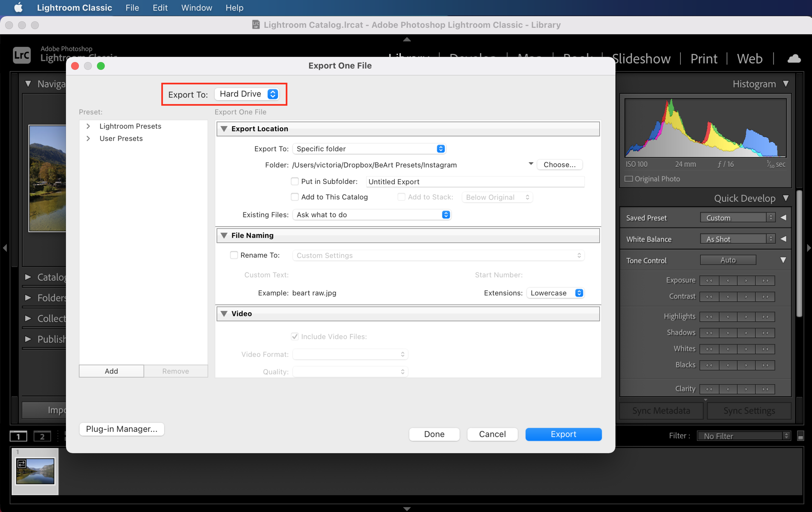Image resolution: width=812 pixels, height=512 pixels.
Task: Hide the right panel group arrow
Action: click(808, 248)
